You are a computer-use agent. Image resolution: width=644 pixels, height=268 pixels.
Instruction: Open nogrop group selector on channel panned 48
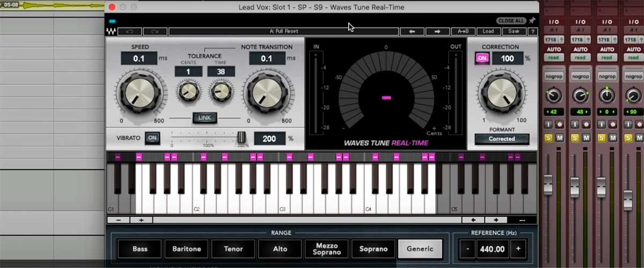580,77
